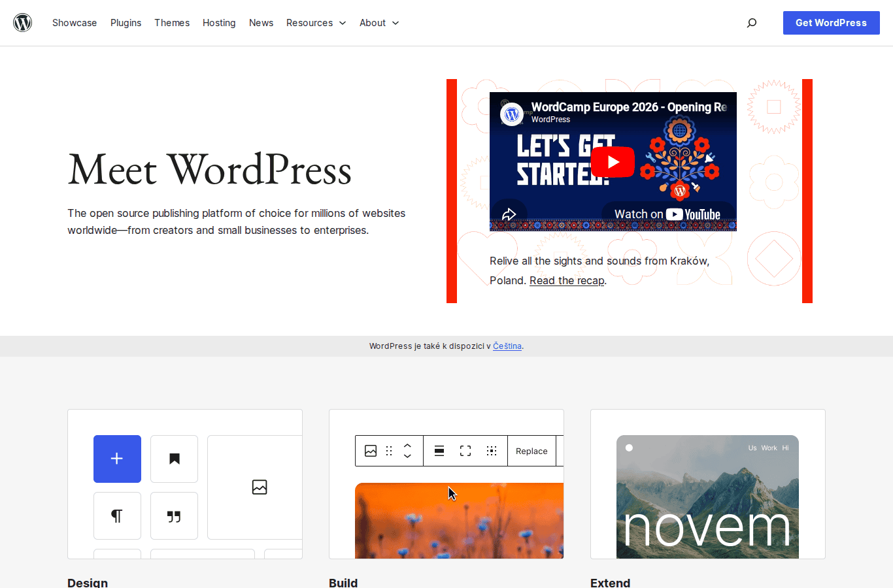Open the Plugins menu item
893x588 pixels.
[126, 23]
